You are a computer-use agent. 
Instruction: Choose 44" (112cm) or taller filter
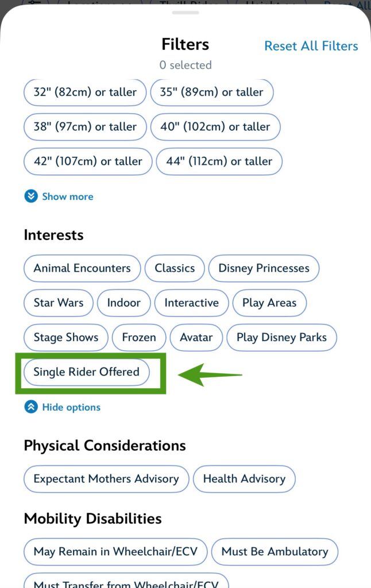pos(219,161)
